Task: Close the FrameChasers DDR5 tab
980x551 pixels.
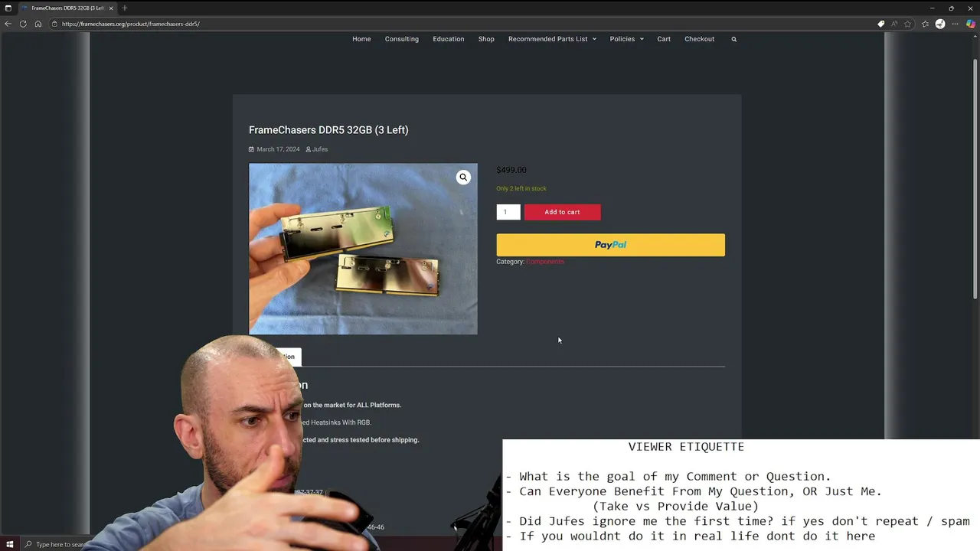Action: pos(111,8)
